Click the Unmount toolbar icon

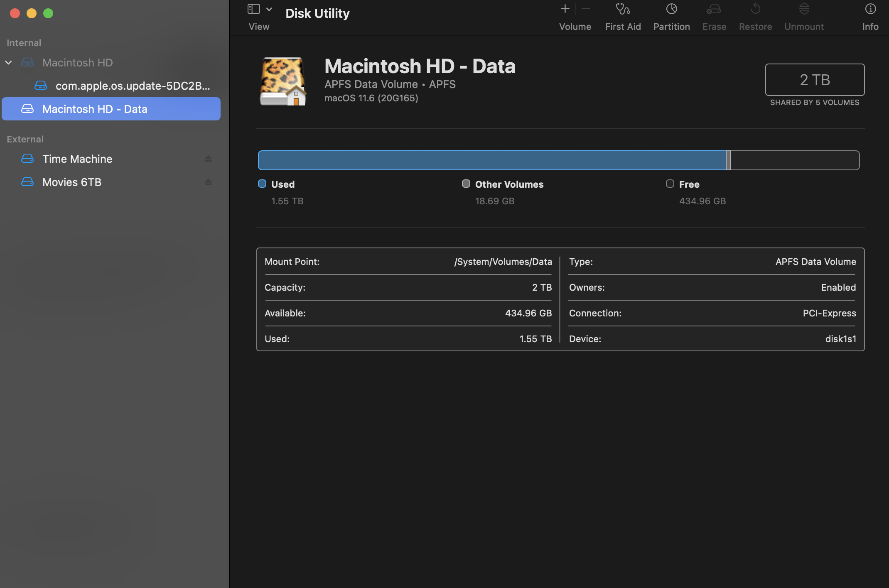click(x=804, y=9)
